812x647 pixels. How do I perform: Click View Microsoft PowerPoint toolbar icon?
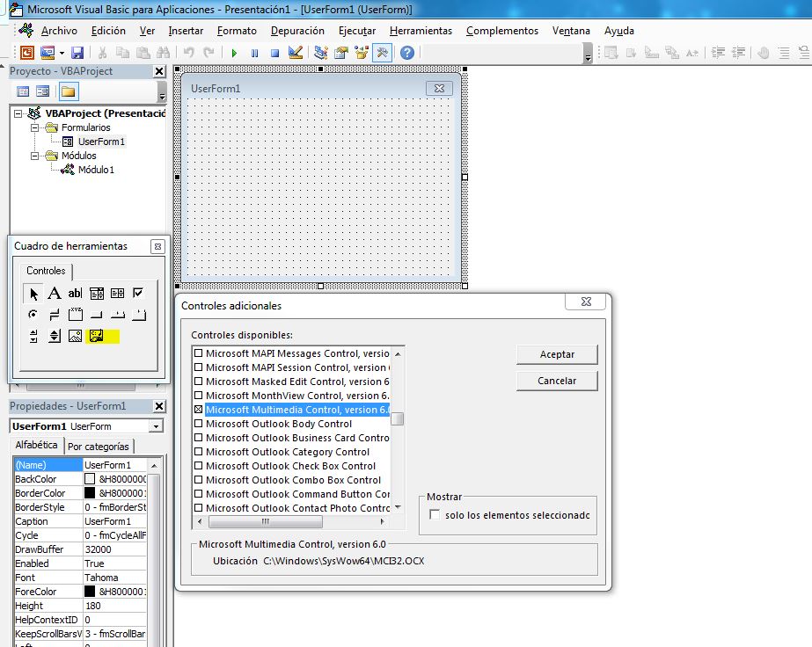pyautogui.click(x=27, y=52)
